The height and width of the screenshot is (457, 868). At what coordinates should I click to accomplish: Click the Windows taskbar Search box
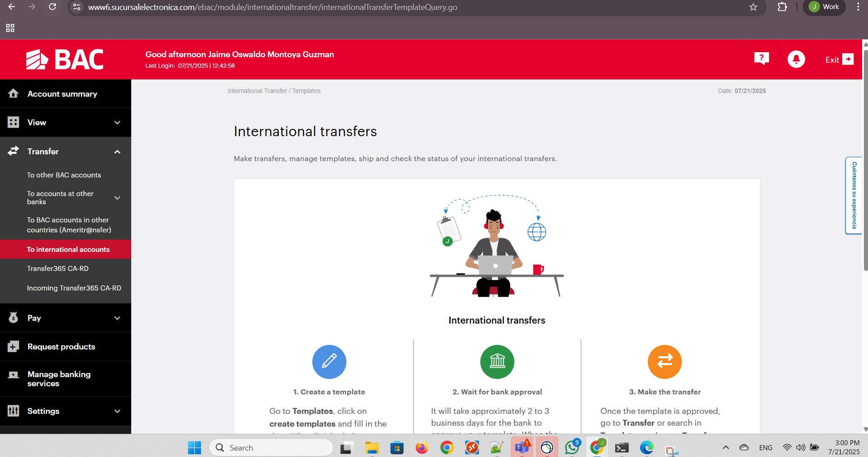[x=271, y=448]
